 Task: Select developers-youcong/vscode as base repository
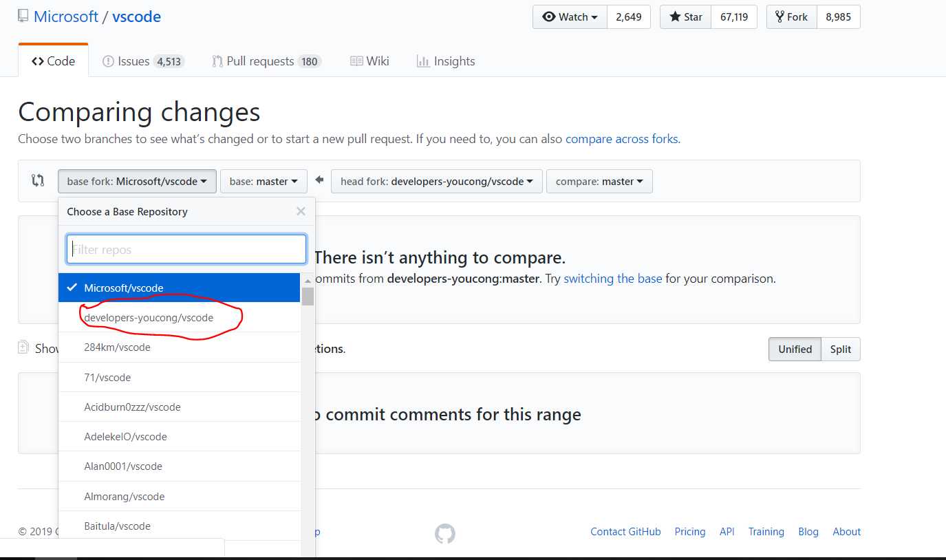point(180,318)
